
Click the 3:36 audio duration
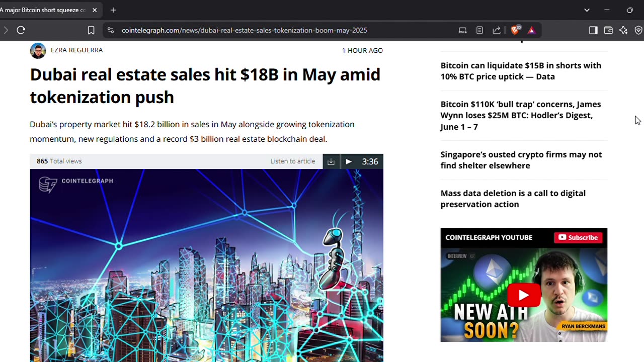370,161
